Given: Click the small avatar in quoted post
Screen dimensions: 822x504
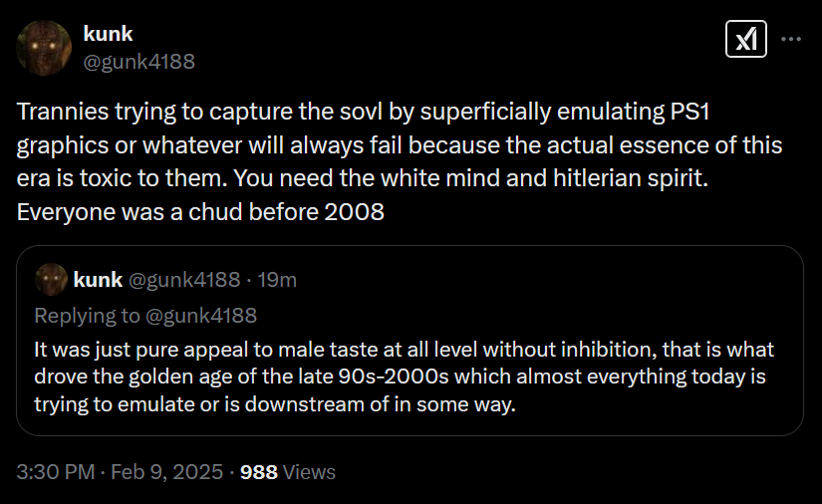Looking at the screenshot, I should click(x=50, y=279).
